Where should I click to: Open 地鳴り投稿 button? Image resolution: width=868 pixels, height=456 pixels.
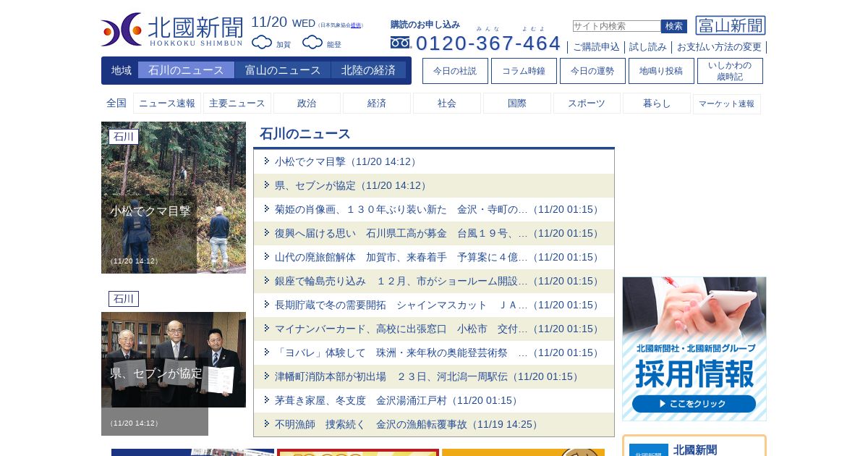point(661,71)
